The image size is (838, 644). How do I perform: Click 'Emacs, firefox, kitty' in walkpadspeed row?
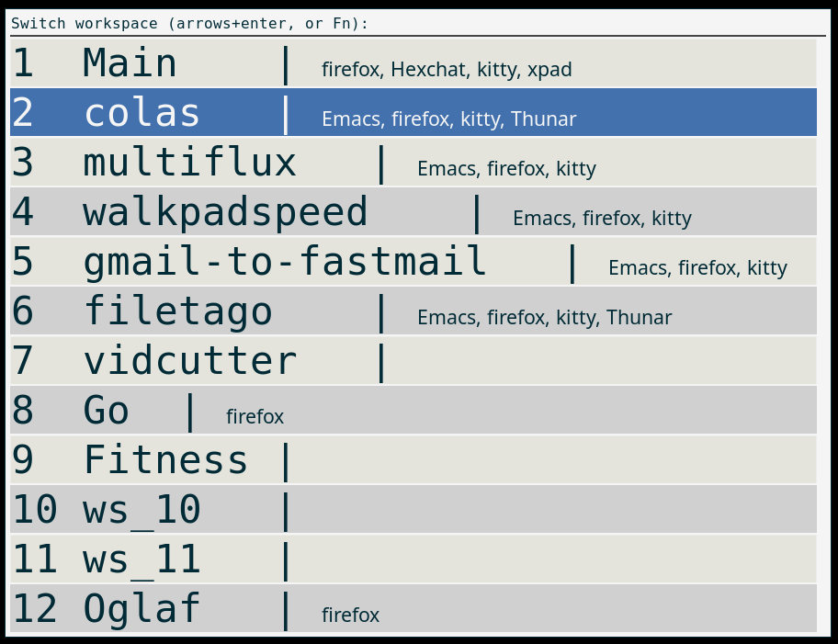[603, 218]
